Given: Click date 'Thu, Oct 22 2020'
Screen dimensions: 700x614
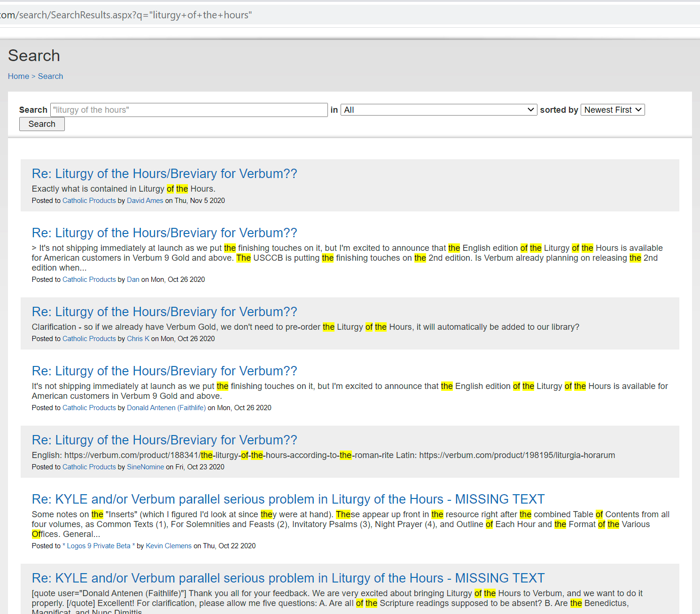Looking at the screenshot, I should pos(229,546).
